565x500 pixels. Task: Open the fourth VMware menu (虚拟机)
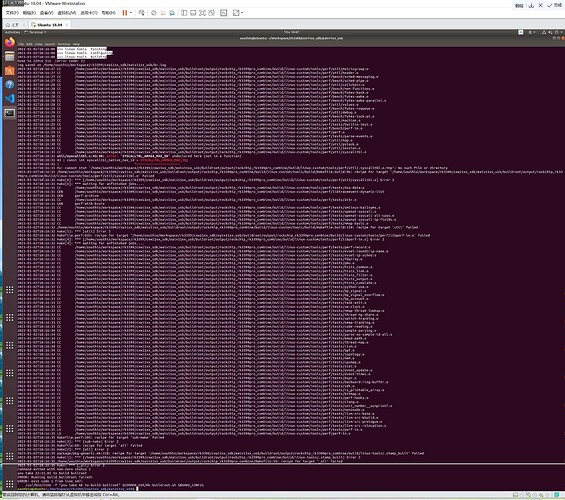[x=67, y=13]
